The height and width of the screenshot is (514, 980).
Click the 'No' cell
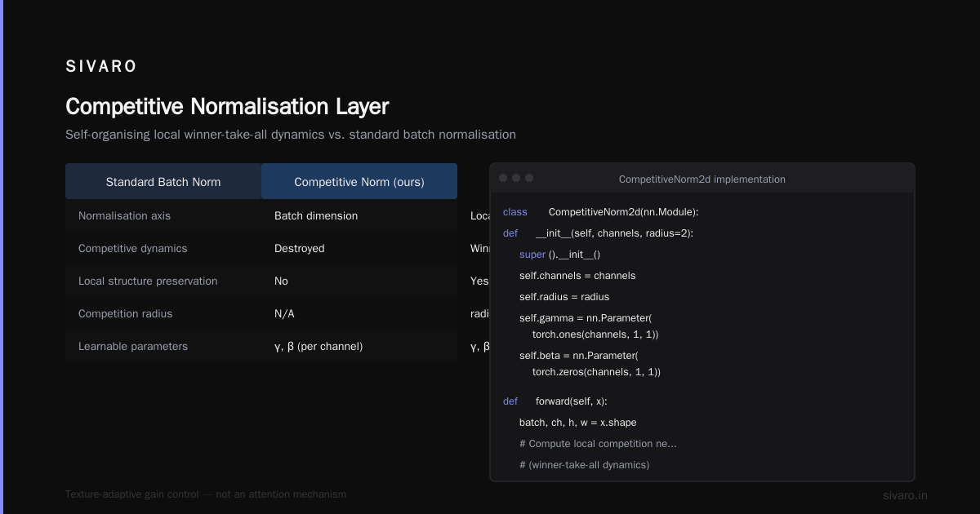281,281
